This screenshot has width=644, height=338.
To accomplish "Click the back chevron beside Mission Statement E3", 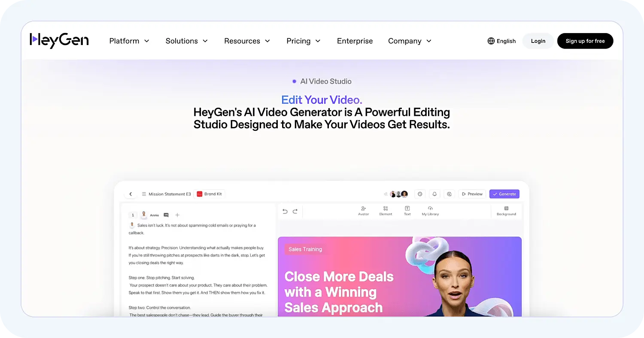I will (x=131, y=194).
